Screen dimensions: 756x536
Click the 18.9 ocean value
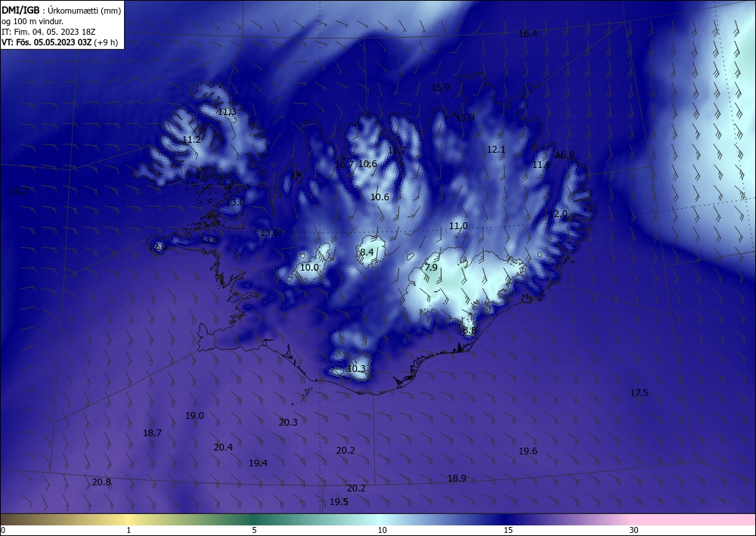[x=457, y=478]
